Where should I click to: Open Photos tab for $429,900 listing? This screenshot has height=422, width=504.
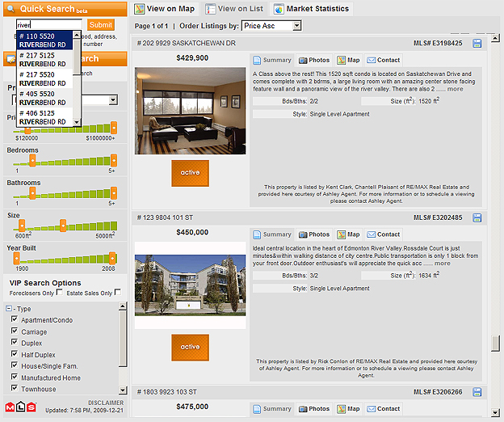click(x=314, y=60)
